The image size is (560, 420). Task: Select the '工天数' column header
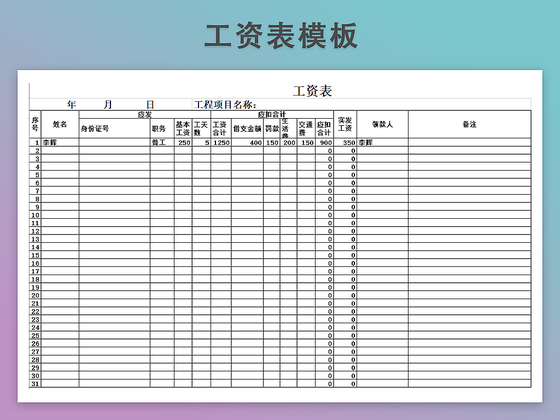click(x=201, y=129)
